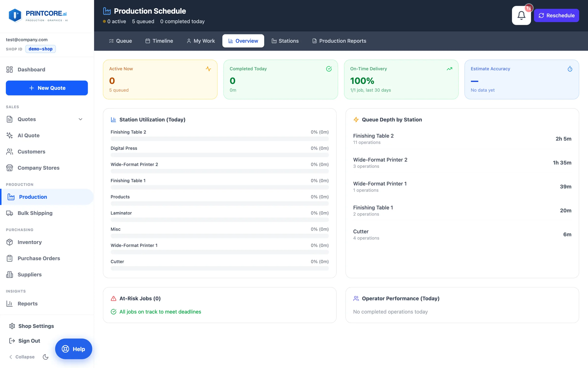Open Purchase Orders clipboard icon

[10, 258]
